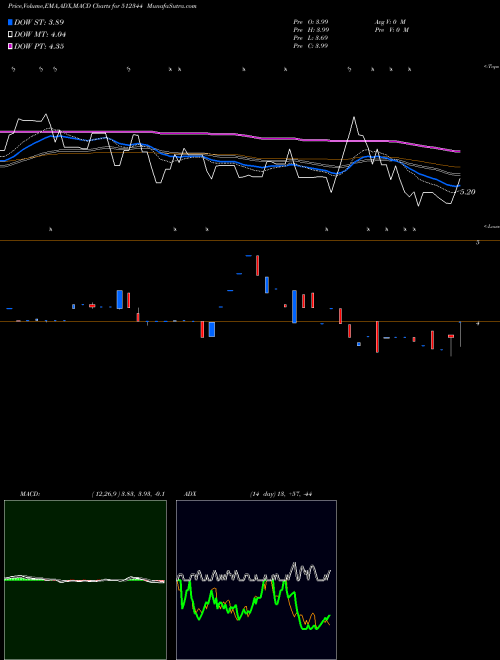Click the MACD panel heading
This screenshot has width=500, height=660.
pos(30,494)
